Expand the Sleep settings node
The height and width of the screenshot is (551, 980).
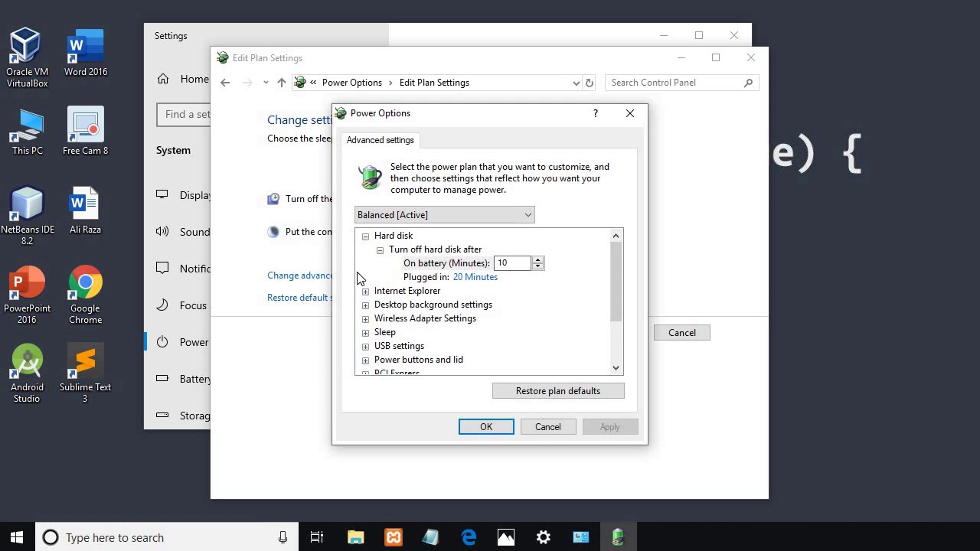point(365,333)
